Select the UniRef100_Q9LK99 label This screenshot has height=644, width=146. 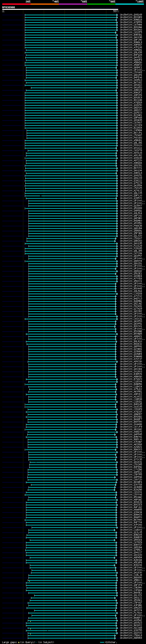pos(131,53)
